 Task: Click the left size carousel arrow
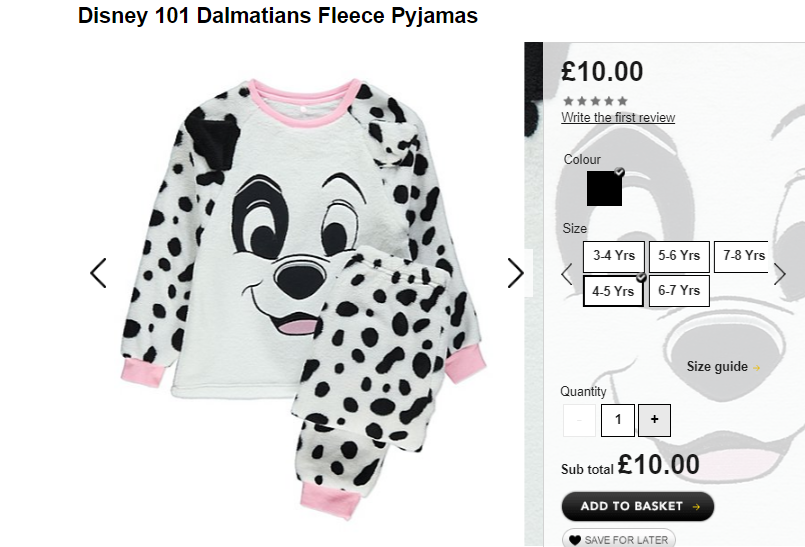point(567,274)
